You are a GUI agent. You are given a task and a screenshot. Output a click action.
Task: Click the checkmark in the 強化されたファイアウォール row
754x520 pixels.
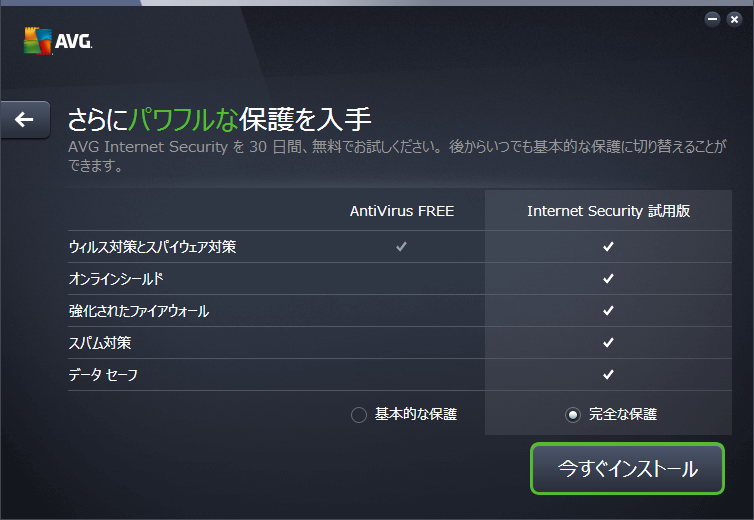click(608, 311)
